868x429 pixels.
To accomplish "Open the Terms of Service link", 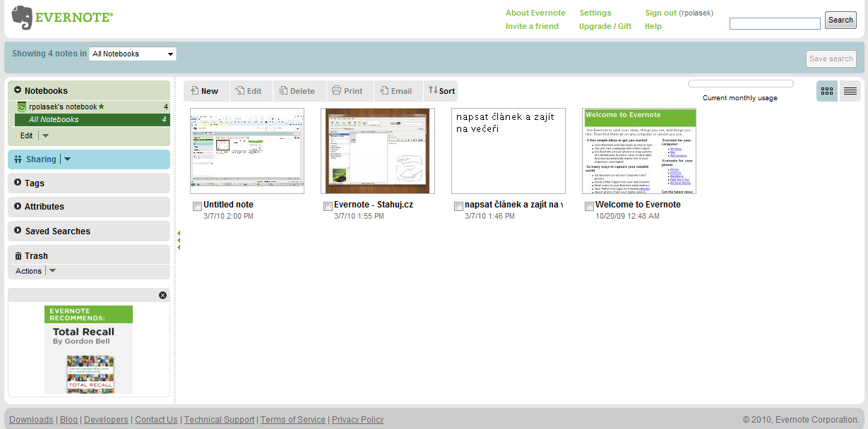I will coord(293,420).
